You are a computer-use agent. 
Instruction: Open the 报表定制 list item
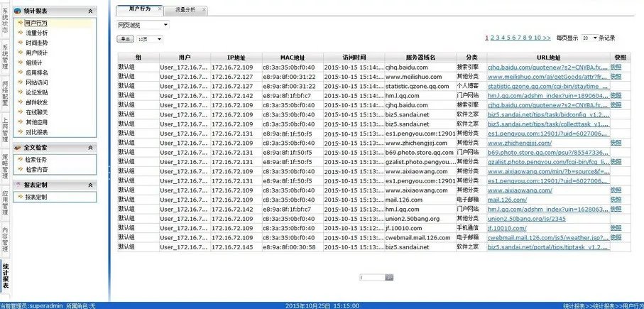tap(36, 197)
